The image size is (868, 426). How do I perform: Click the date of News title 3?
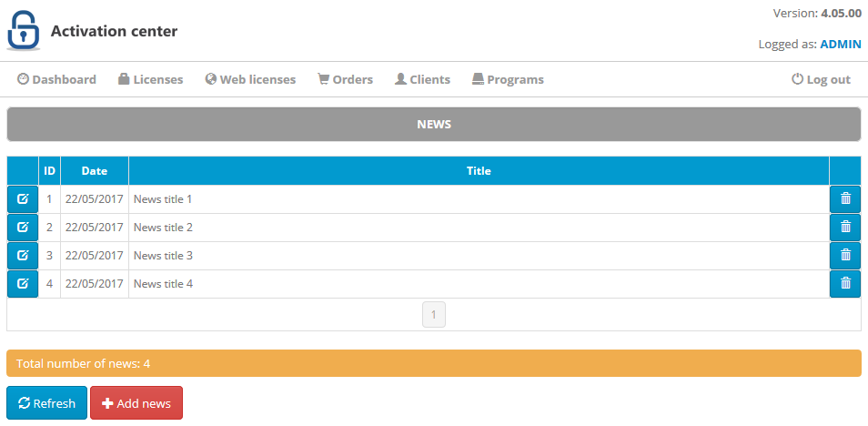click(x=95, y=256)
